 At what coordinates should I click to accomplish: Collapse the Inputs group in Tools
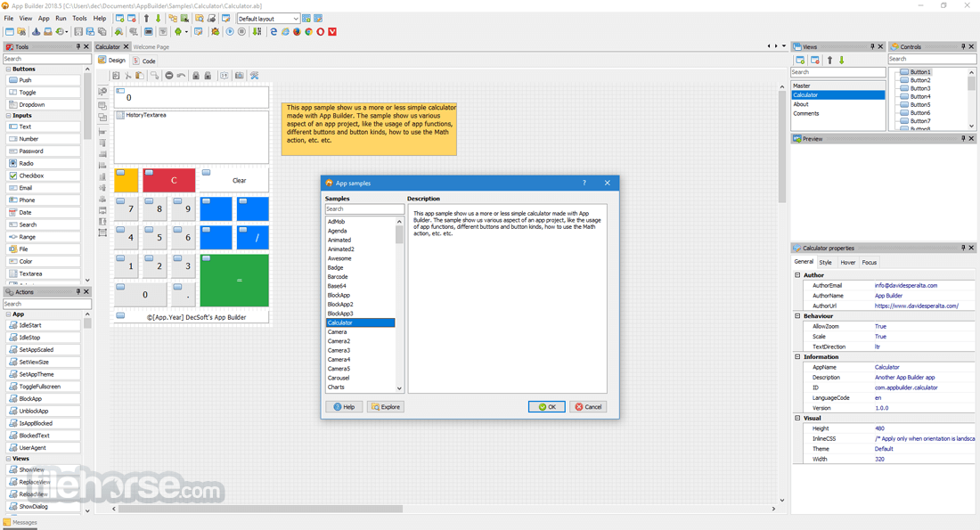click(8, 116)
